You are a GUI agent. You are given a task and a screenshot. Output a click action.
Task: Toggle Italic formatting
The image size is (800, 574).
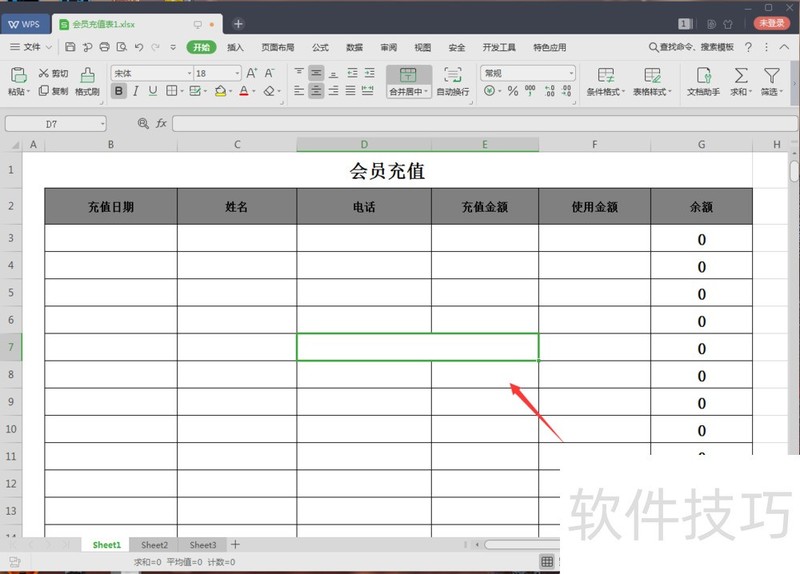(136, 91)
